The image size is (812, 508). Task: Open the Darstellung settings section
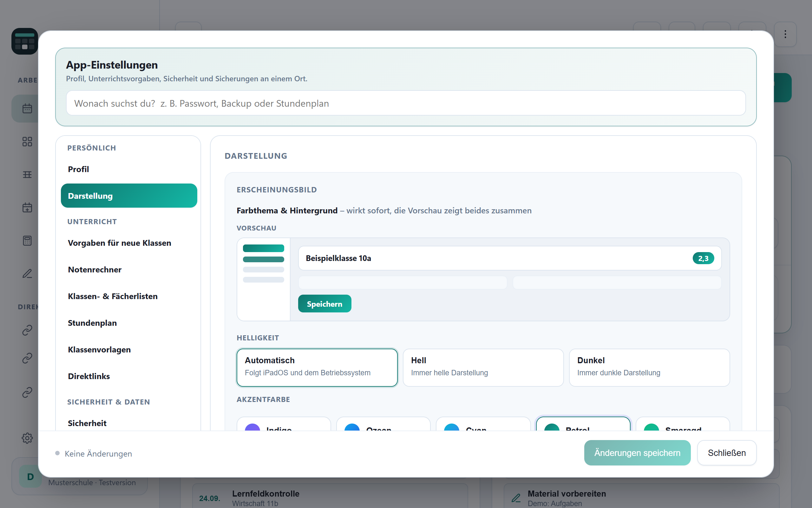[129, 196]
